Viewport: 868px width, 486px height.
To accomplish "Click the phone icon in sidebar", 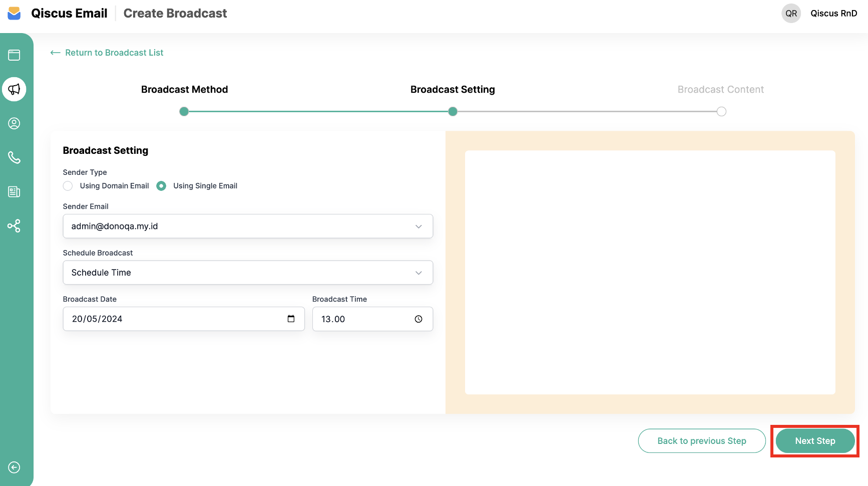I will tap(14, 157).
